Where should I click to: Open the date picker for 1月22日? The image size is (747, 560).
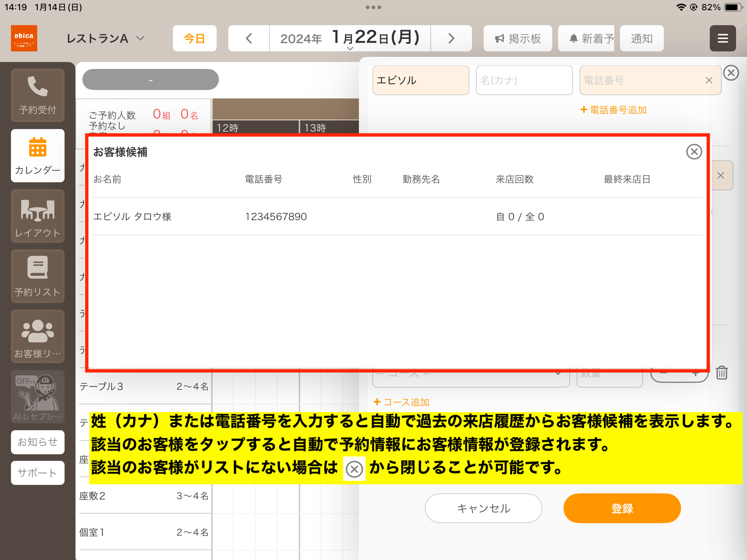pyautogui.click(x=350, y=38)
